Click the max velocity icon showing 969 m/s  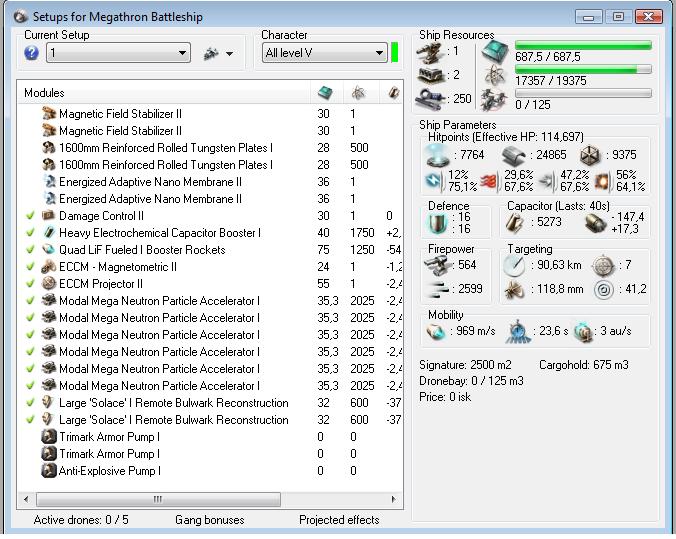point(435,332)
